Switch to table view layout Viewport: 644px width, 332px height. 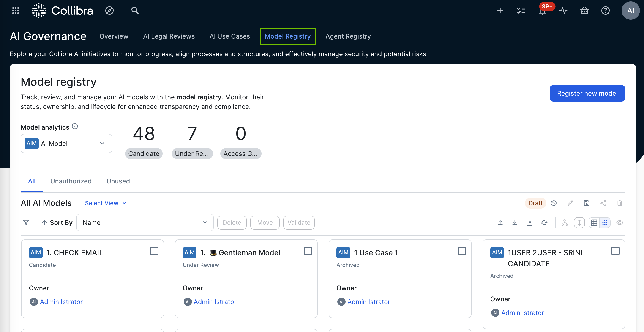pyautogui.click(x=594, y=223)
